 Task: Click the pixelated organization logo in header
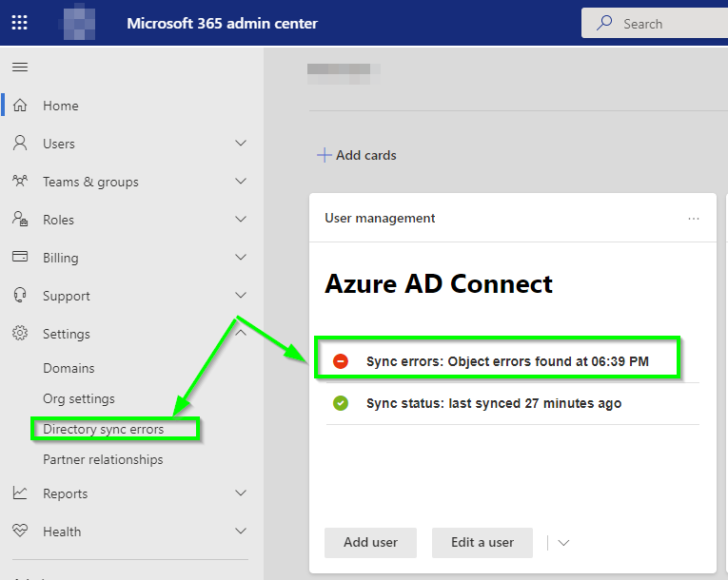(x=78, y=22)
